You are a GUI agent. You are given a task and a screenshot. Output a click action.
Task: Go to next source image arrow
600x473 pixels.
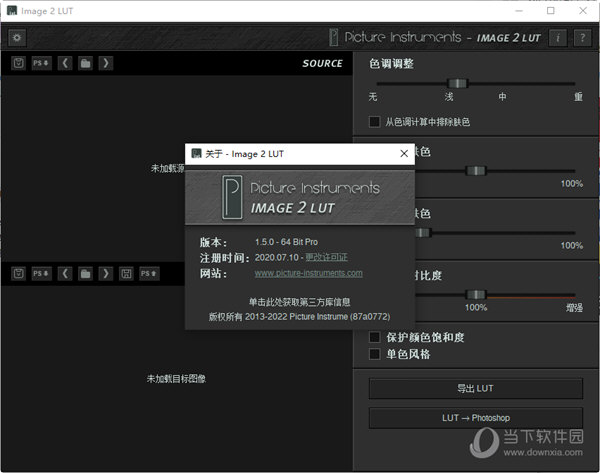click(106, 63)
